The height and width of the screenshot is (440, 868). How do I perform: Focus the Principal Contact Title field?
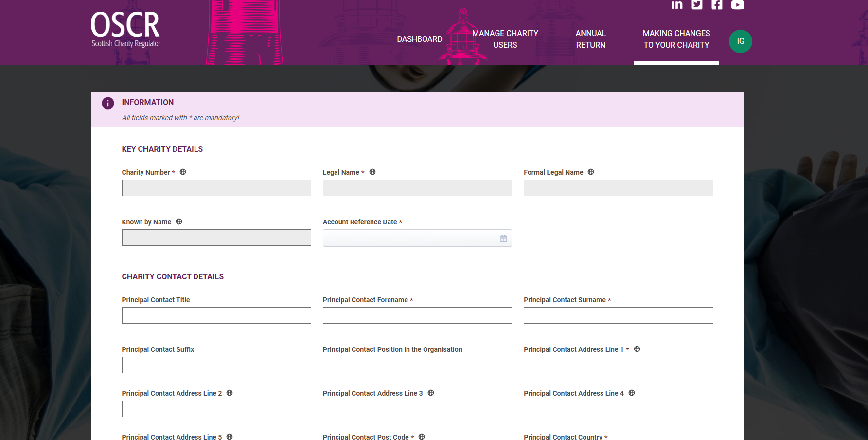pos(216,315)
